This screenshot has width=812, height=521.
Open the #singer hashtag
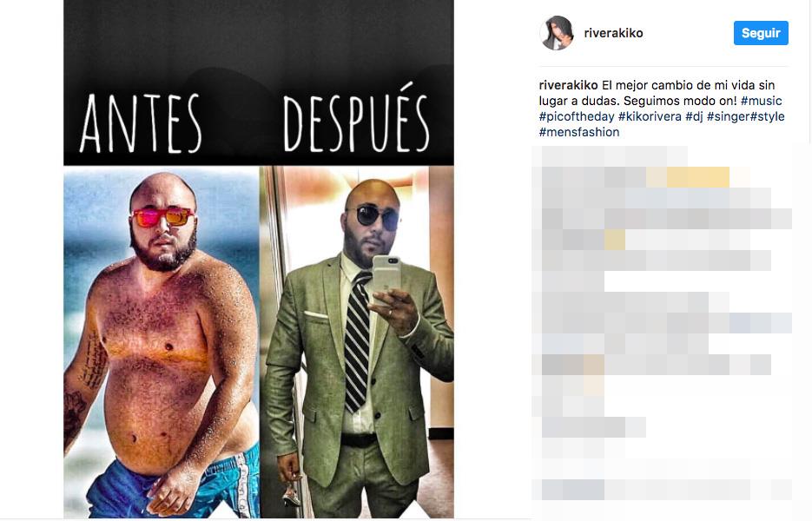[728, 116]
